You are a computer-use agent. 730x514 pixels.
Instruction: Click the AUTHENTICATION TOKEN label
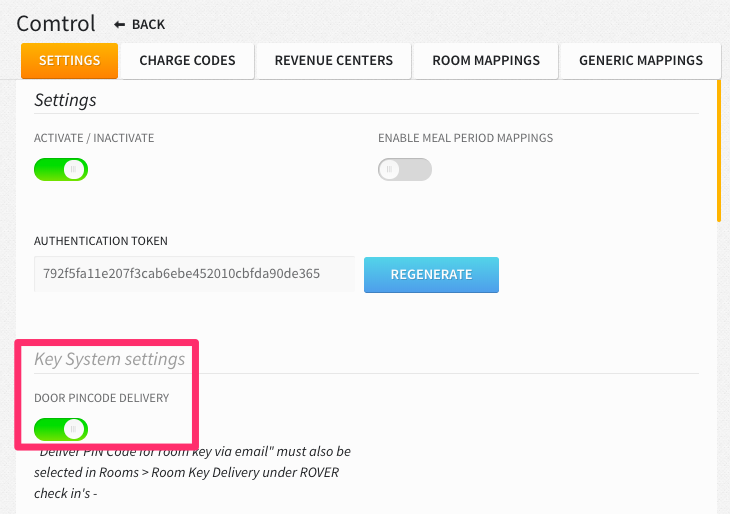click(x=101, y=241)
